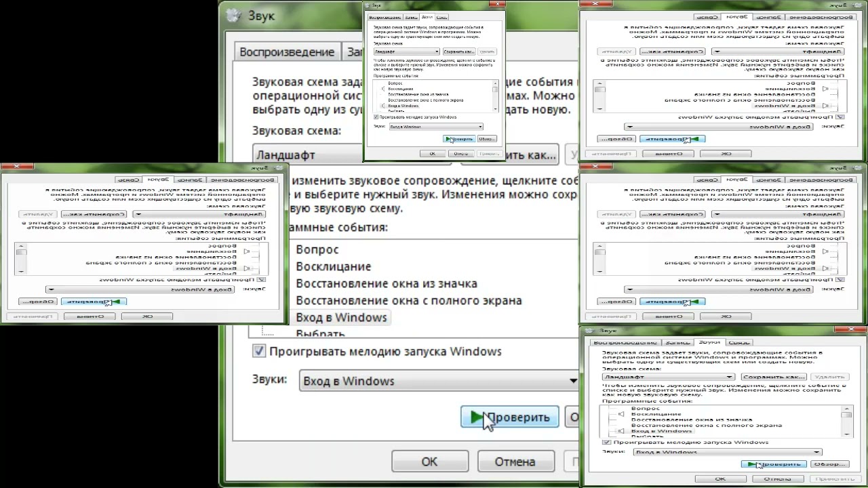Click OK in the bottom-right window
Screen dimensions: 868x488
[721, 479]
